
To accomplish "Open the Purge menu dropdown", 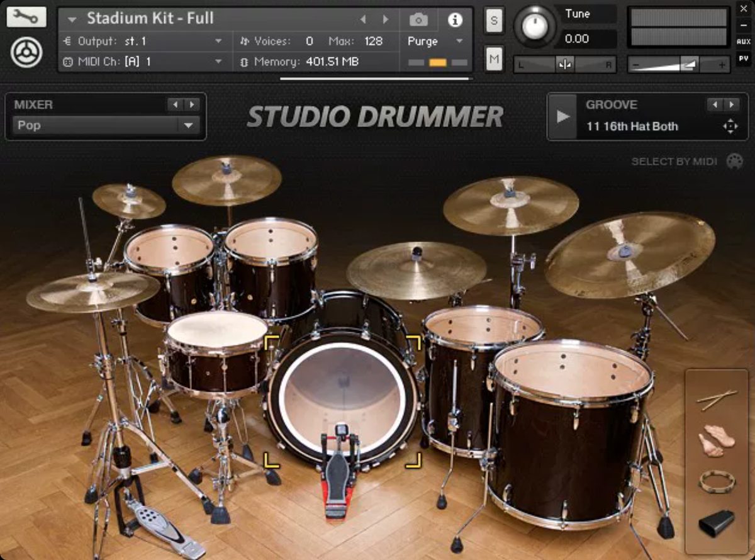I will point(435,41).
